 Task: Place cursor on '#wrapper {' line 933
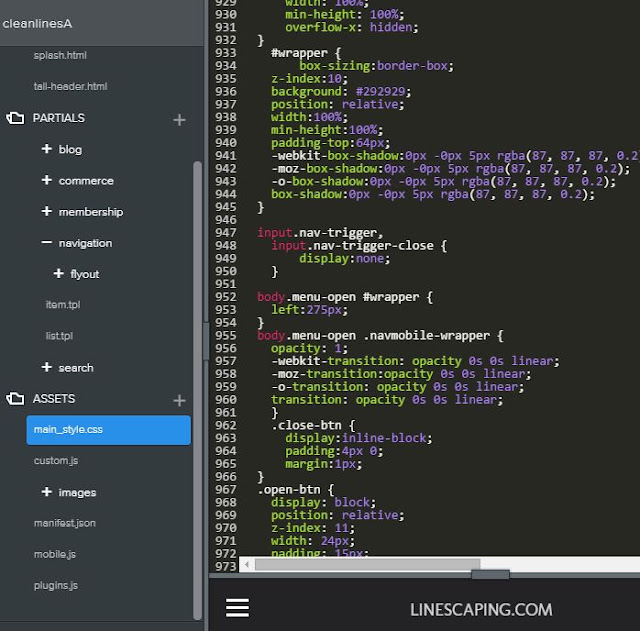click(x=306, y=53)
